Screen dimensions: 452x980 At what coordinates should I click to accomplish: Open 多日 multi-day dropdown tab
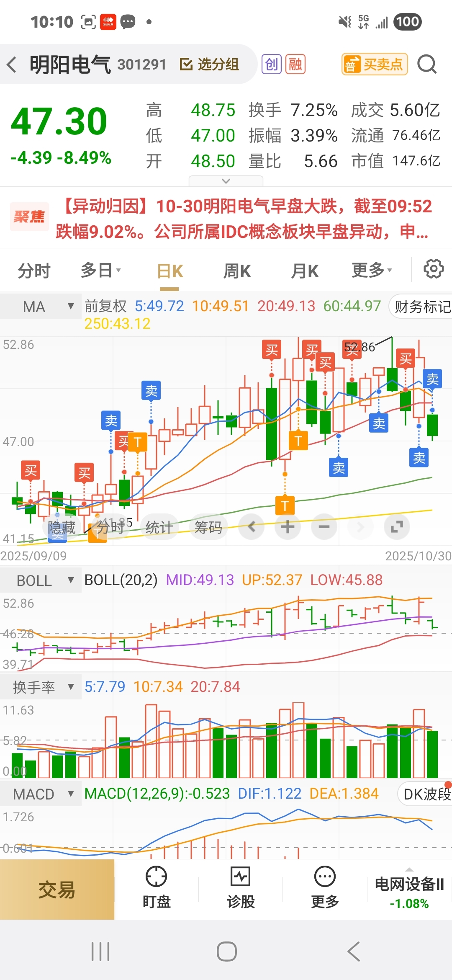click(x=100, y=271)
